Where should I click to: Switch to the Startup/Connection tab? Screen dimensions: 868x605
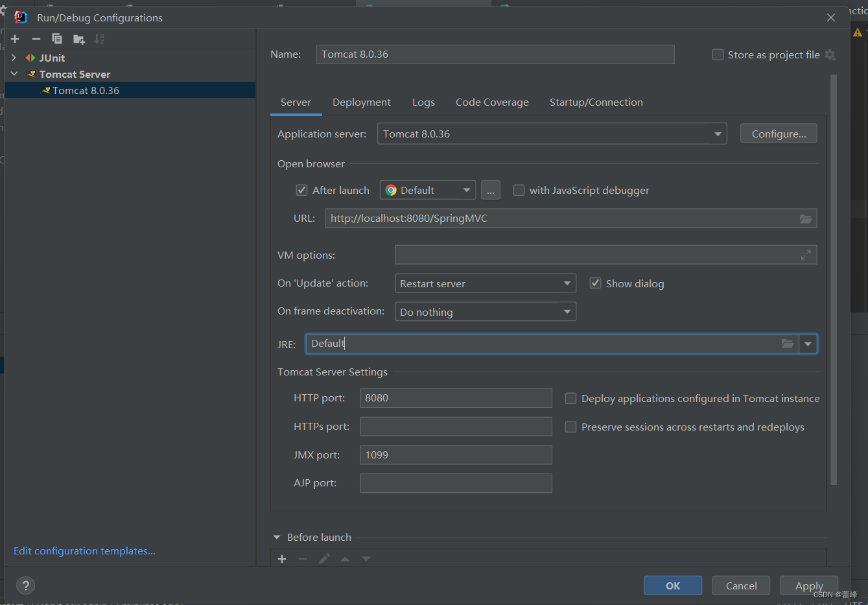tap(596, 102)
